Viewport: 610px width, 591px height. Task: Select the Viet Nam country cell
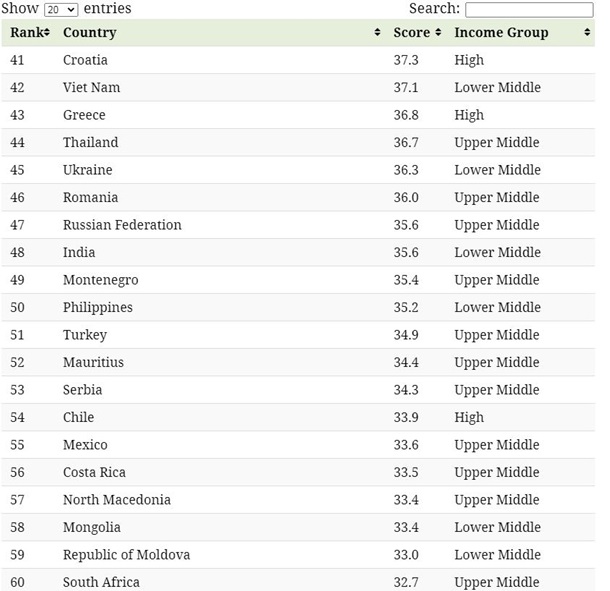pos(92,88)
